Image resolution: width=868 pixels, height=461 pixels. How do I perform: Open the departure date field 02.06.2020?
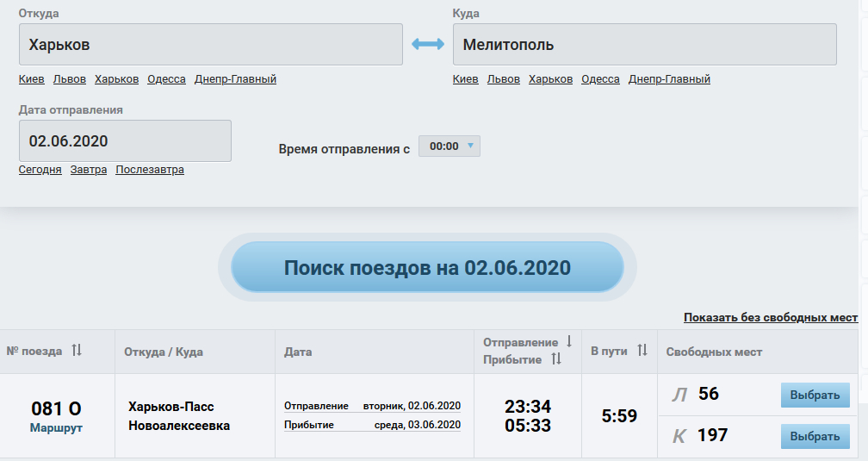point(125,140)
